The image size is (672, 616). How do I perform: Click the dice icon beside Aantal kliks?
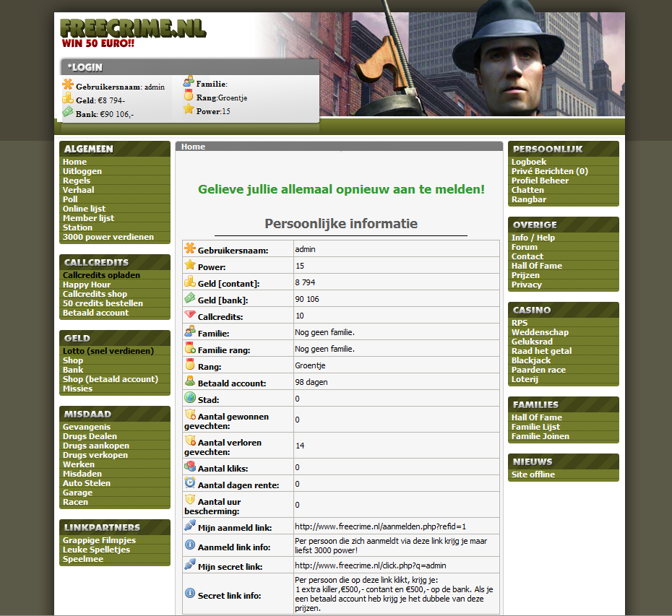point(190,467)
